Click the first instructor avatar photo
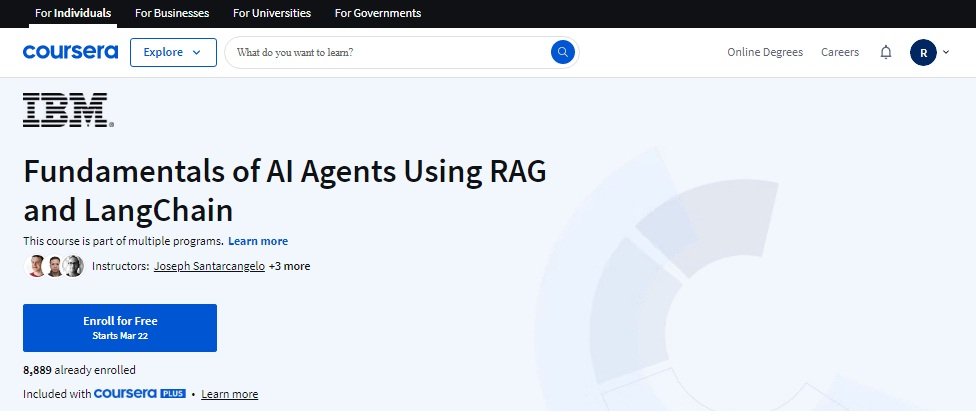The width and height of the screenshot is (976, 416). (36, 266)
